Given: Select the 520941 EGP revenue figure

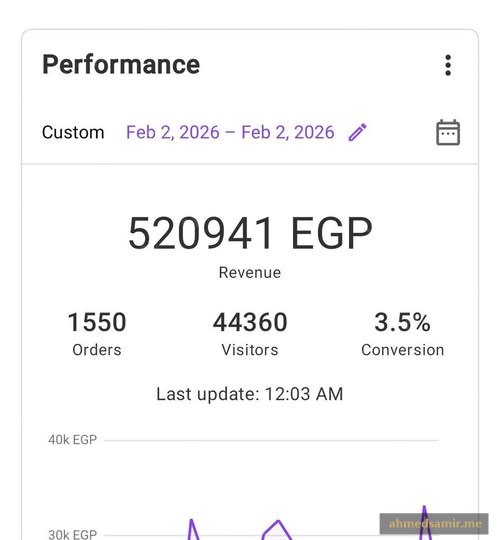Looking at the screenshot, I should coord(250,233).
